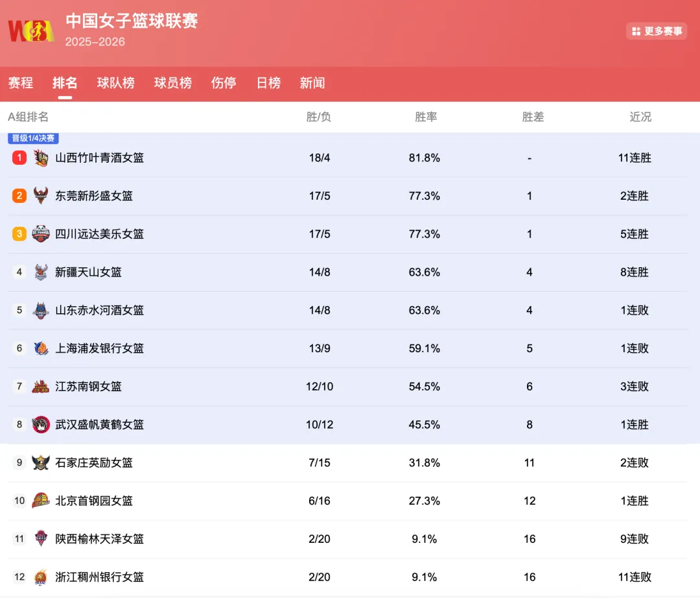This screenshot has height=598, width=700.
Task: Click the 18/4 win-loss record
Action: pyautogui.click(x=320, y=158)
